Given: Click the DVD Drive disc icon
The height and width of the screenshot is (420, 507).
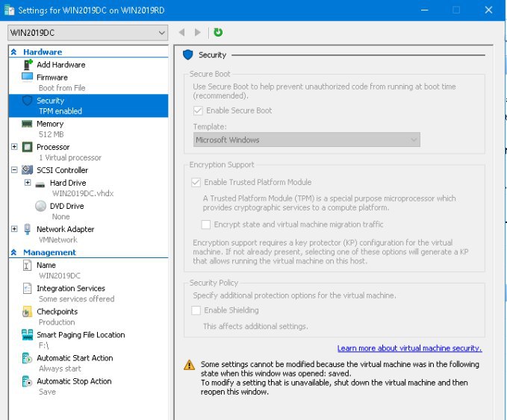Looking at the screenshot, I should point(41,206).
